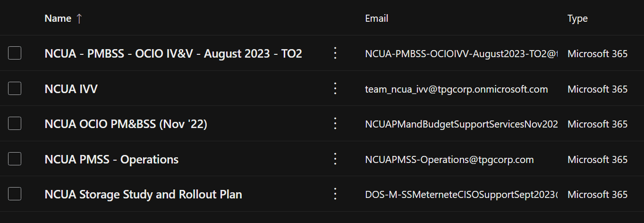Image resolution: width=644 pixels, height=223 pixels.
Task: Open NCUA Storage Study and Rollout Plan group
Action: coord(143,194)
